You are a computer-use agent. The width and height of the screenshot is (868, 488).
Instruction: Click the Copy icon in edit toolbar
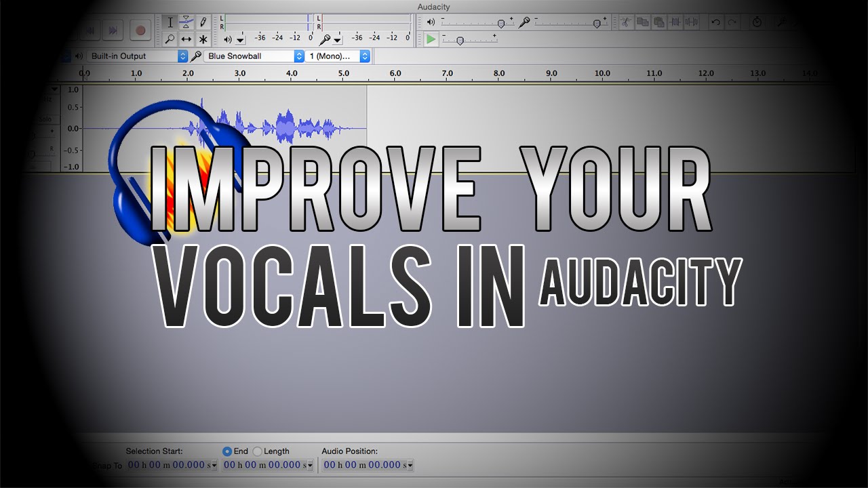(x=643, y=22)
